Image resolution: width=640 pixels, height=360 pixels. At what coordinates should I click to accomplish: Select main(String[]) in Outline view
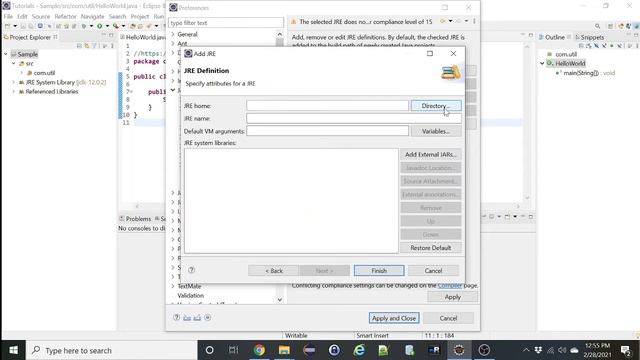(585, 73)
